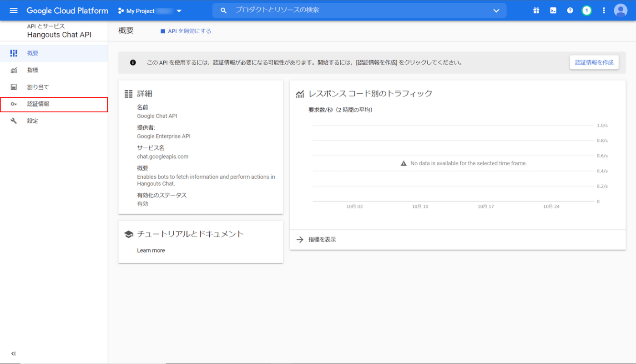This screenshot has width=636, height=364.
Task: Click API を無効にする button
Action: coord(186,31)
